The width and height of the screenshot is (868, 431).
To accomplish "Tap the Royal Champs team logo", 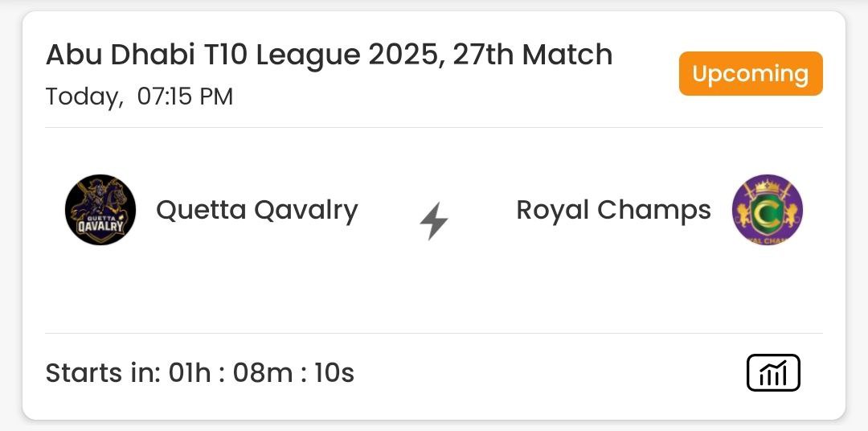I will click(768, 210).
